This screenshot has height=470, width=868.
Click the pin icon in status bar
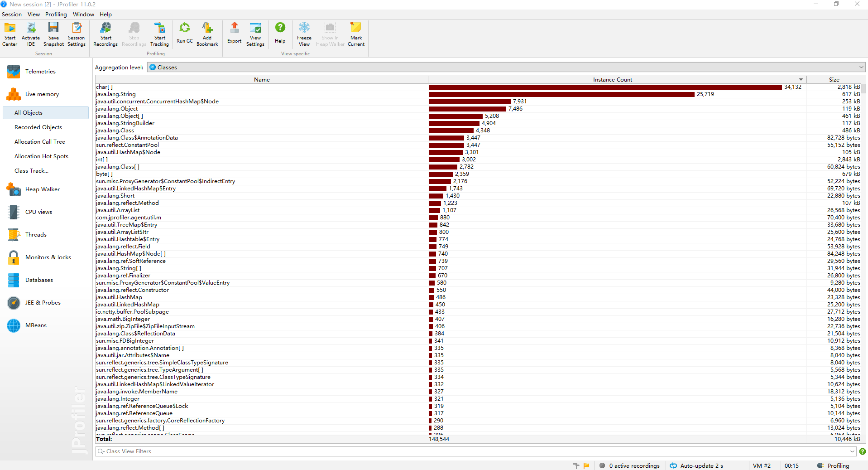[x=576, y=465]
